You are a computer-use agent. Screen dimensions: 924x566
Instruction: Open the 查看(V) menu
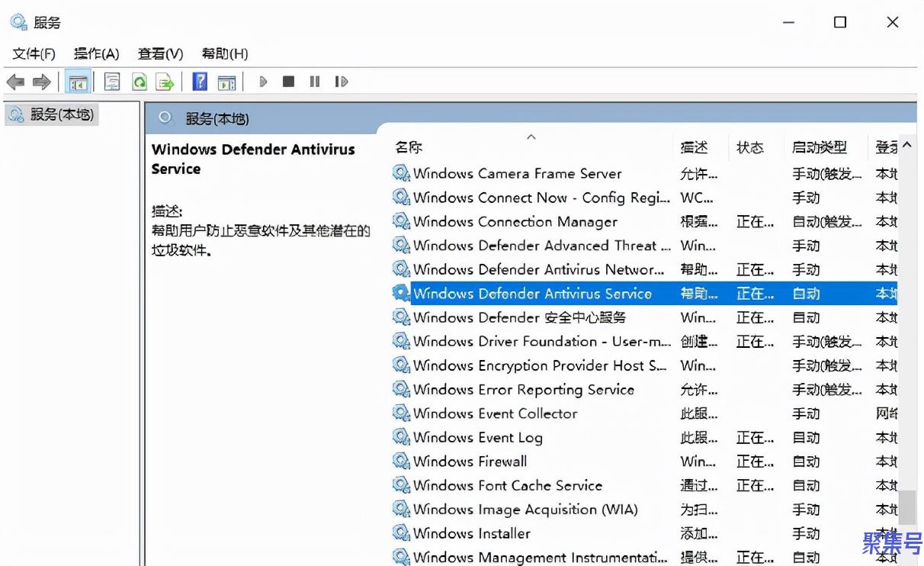[x=160, y=53]
